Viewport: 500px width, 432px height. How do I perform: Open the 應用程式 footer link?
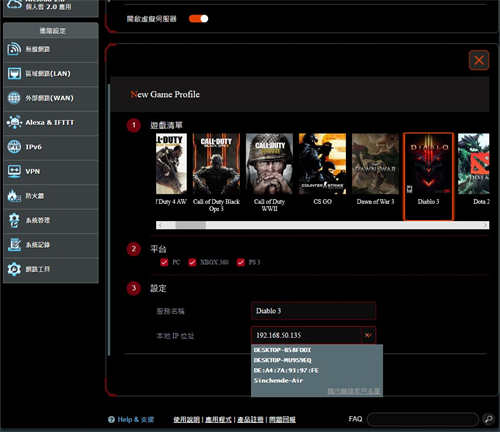[x=218, y=420]
